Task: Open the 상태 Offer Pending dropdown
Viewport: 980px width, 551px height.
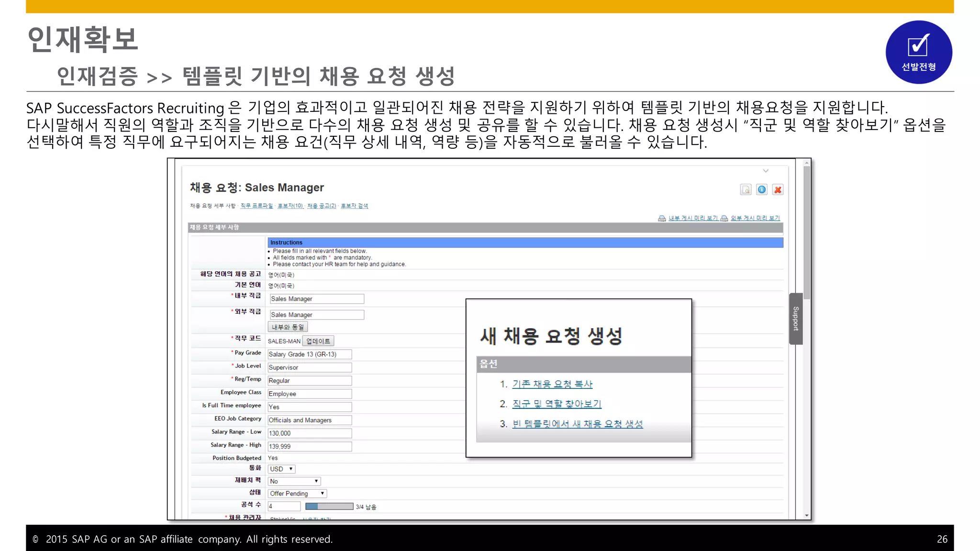Action: coord(298,494)
